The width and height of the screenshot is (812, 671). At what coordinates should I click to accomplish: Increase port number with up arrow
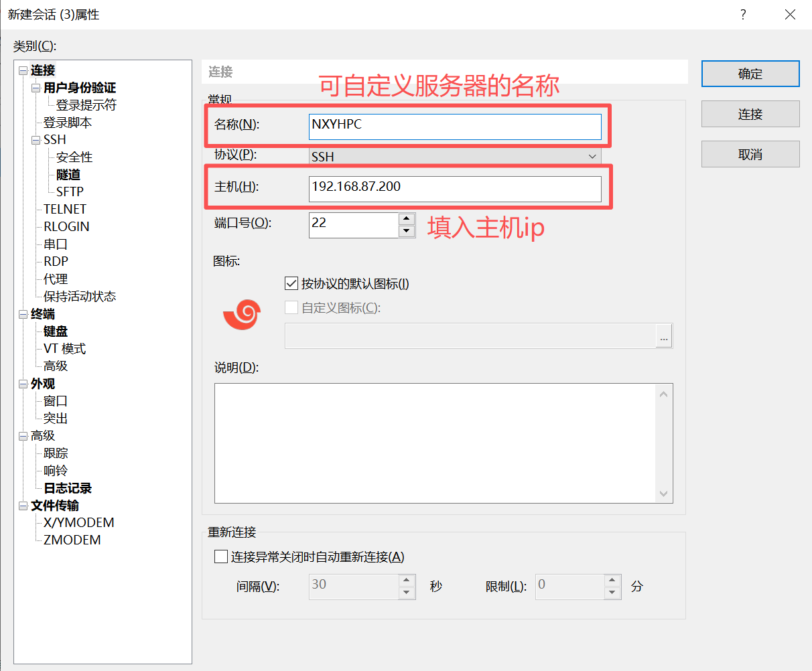tap(407, 220)
